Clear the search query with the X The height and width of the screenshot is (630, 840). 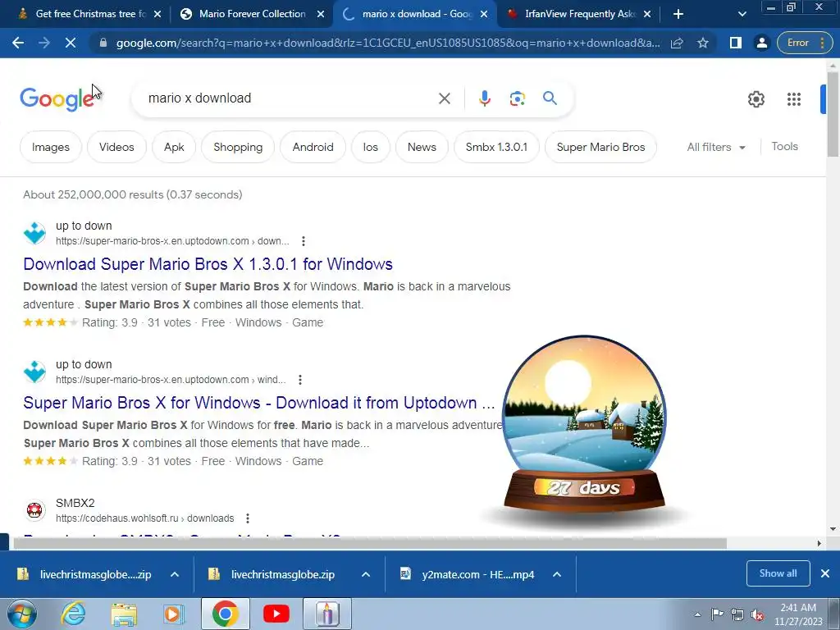[444, 98]
